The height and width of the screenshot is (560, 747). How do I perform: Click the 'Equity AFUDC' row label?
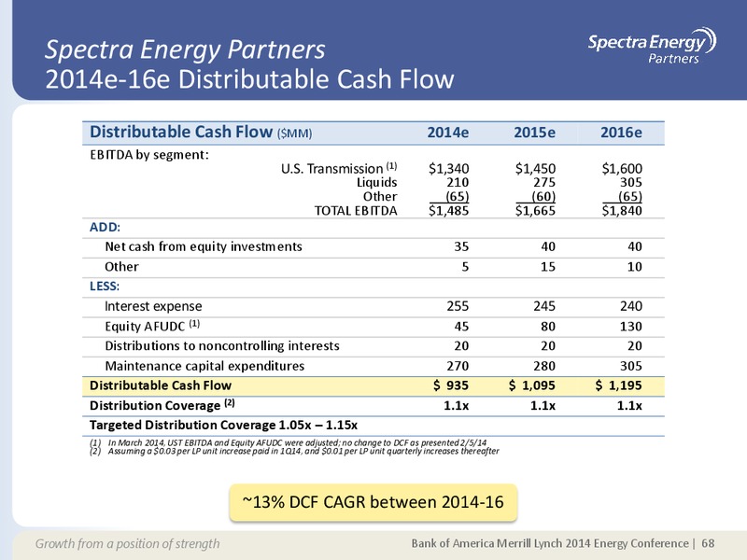click(152, 326)
